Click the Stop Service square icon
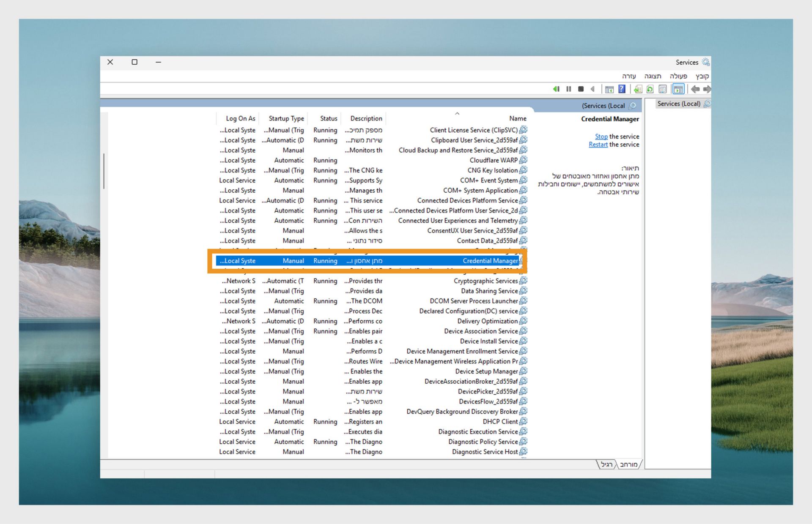The width and height of the screenshot is (812, 524). (581, 89)
